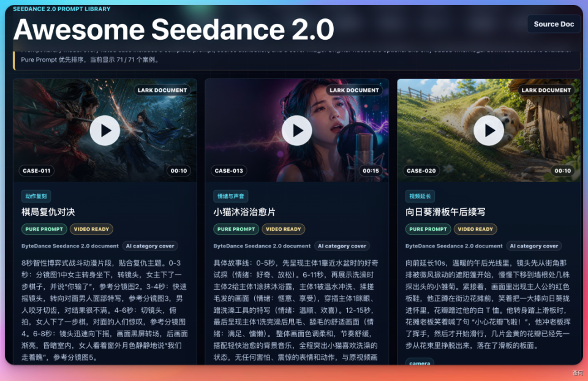The image size is (588, 381).
Task: Click the SEEDANCE 2.0 PROMPT LIBRARY label
Action: (x=62, y=9)
